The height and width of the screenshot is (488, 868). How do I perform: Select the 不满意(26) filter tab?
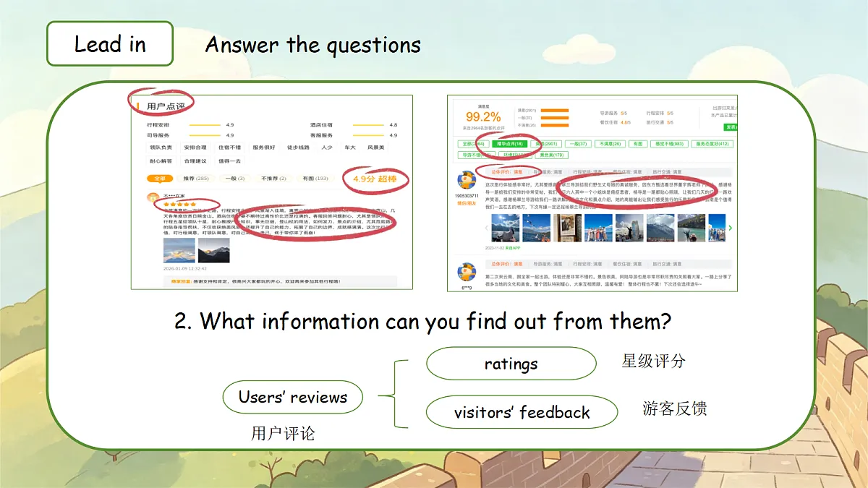[610, 144]
